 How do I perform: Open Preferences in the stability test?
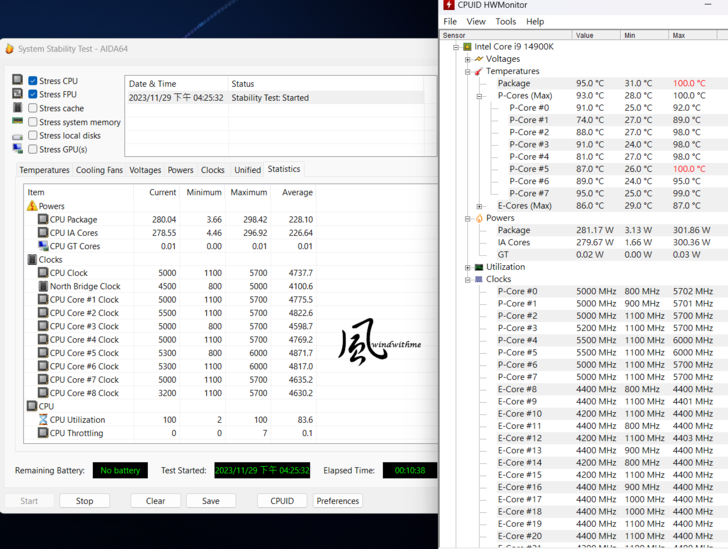(338, 501)
